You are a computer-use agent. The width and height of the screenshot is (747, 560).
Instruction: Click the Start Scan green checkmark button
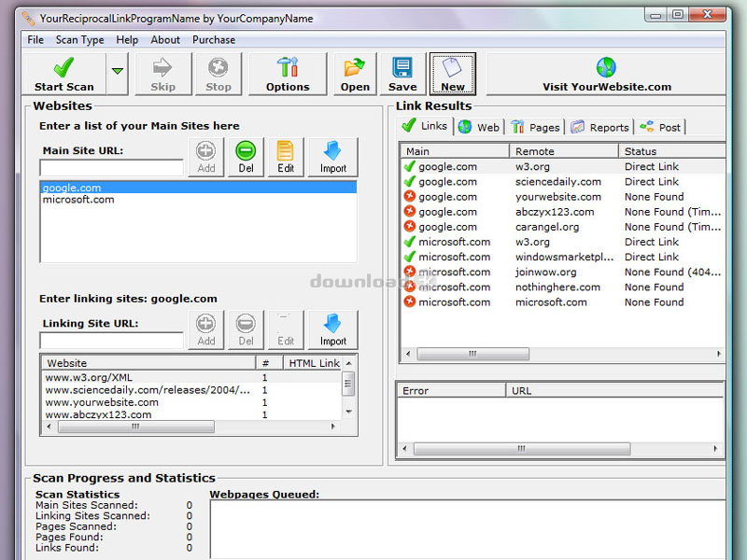[x=63, y=74]
